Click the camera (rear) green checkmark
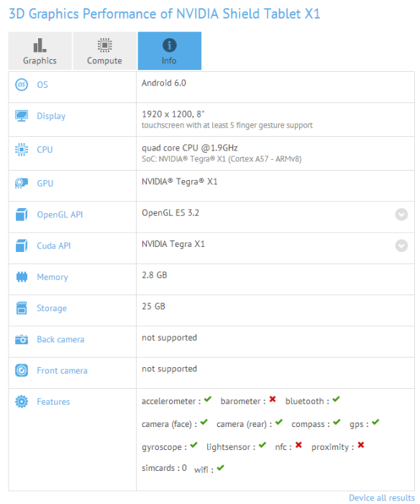The height and width of the screenshot is (504, 420). [x=279, y=422]
